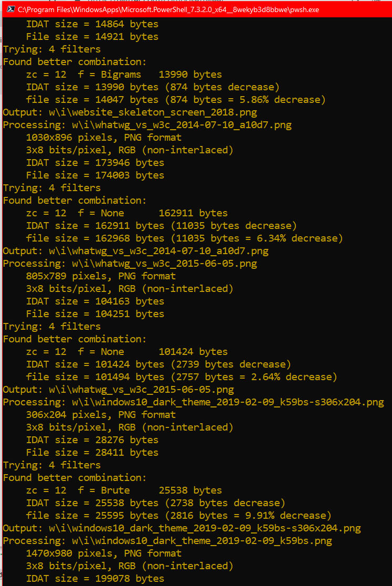
Task: Click the 9.91% decrease file size line
Action: click(x=178, y=516)
